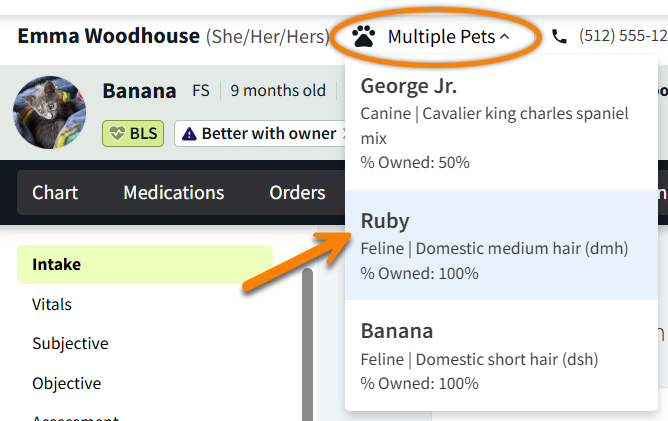Go to the Orders tab
668x421 pixels.
297,192
